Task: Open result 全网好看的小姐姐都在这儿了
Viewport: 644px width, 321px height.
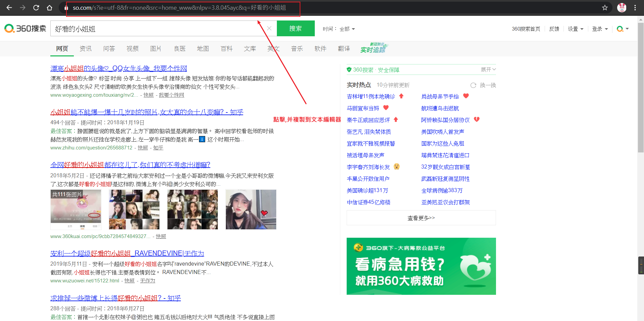Action: pyautogui.click(x=130, y=165)
